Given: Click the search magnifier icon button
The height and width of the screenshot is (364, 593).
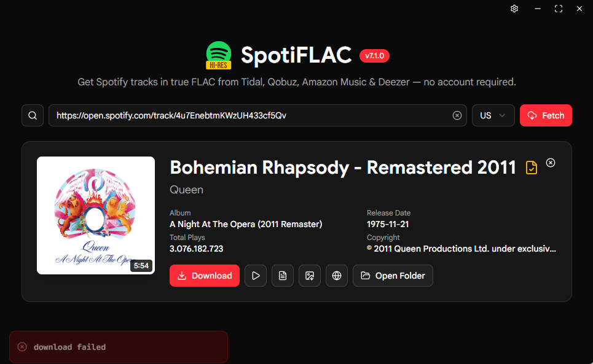Looking at the screenshot, I should click(x=33, y=115).
